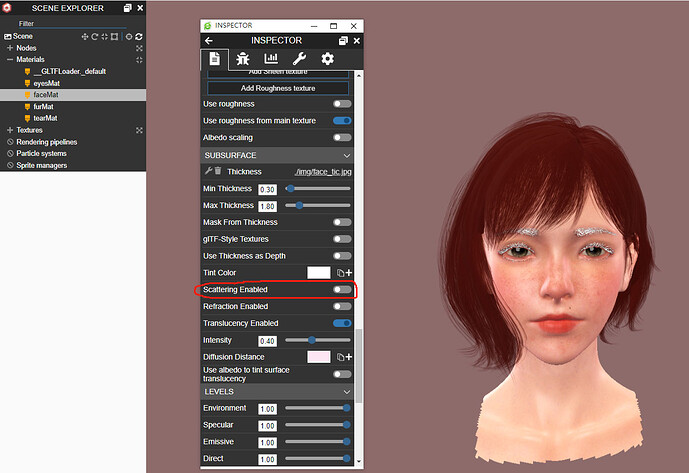The height and width of the screenshot is (473, 689).
Task: Enable the rotation gizmo in Scene row
Action: [x=94, y=36]
